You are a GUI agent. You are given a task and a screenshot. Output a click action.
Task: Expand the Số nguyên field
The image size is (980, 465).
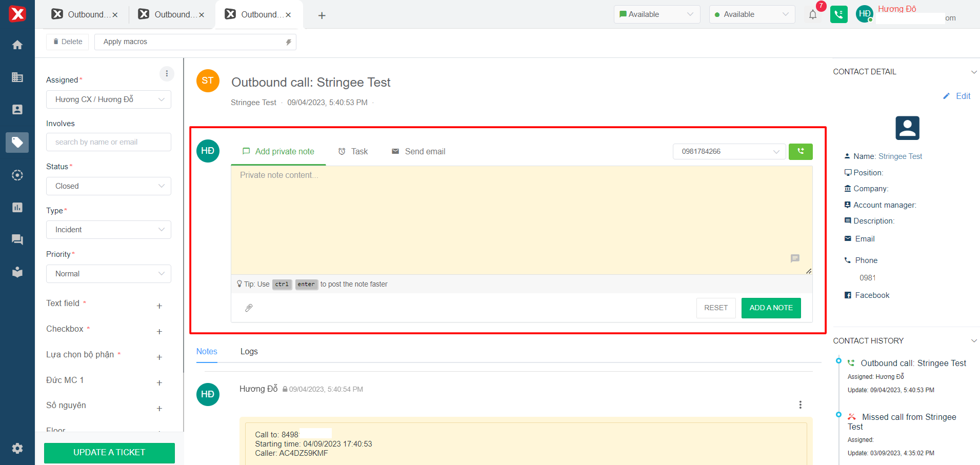pos(159,409)
